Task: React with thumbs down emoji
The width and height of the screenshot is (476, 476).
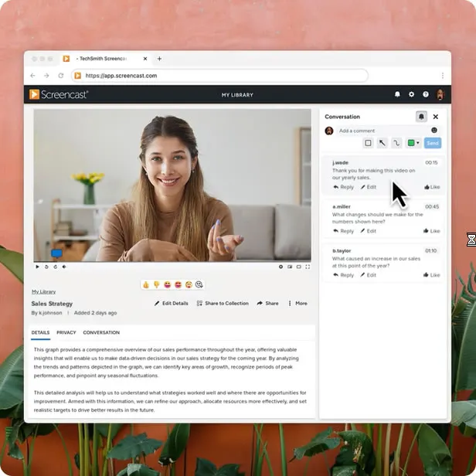Action: point(157,284)
